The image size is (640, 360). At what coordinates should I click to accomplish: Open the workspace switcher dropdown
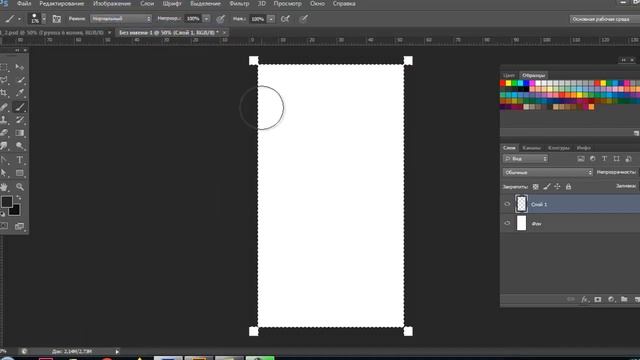[604, 19]
